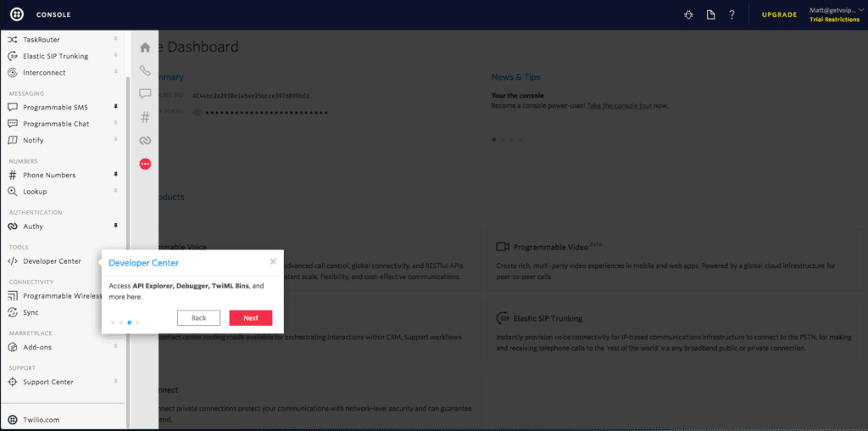Open TaskRouter in the sidebar
The height and width of the screenshot is (431, 868).
[x=42, y=40]
